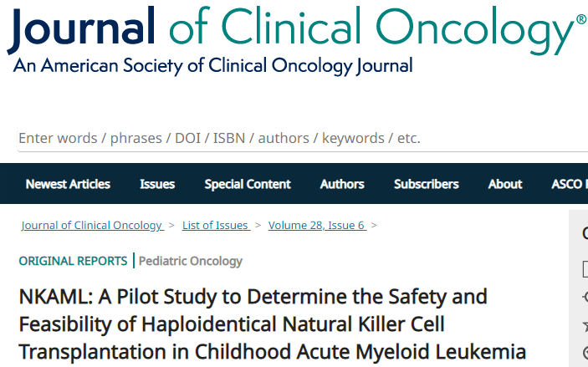Click the ORIGINAL REPORTS section label
Image resolution: width=588 pixels, height=367 pixels.
point(73,261)
